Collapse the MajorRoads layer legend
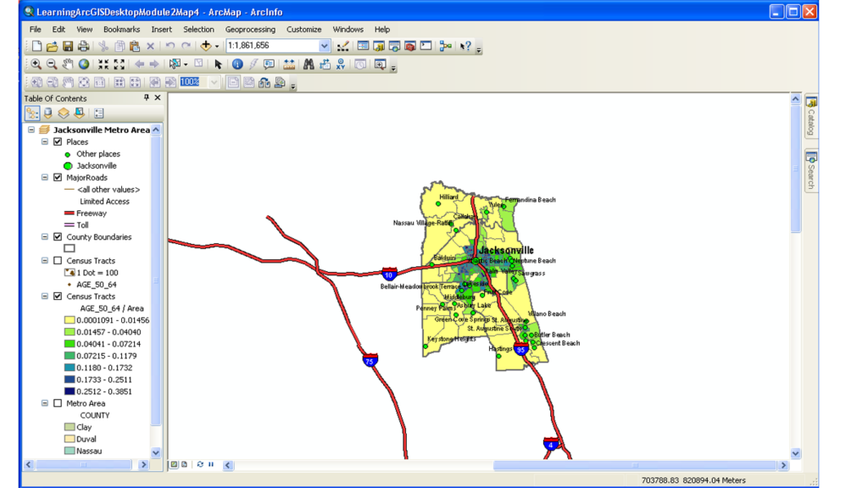This screenshot has height=488, width=868. pos(45,178)
